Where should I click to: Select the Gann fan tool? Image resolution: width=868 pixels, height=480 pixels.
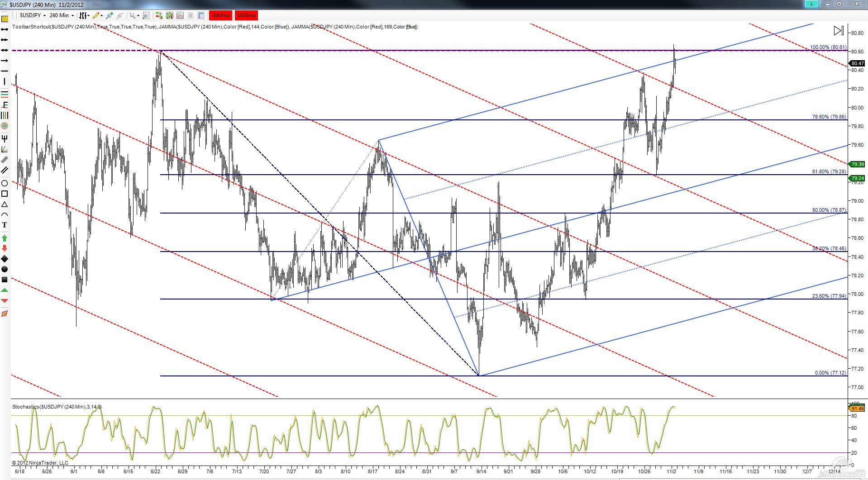click(x=5, y=149)
